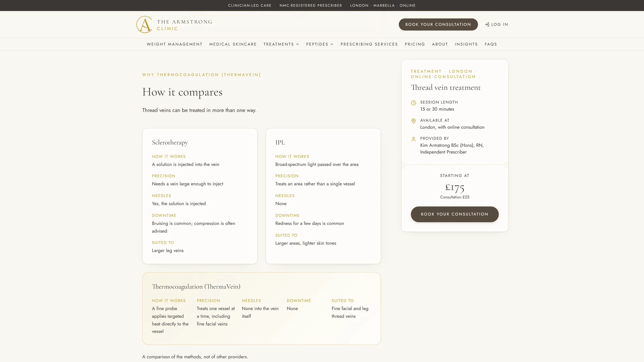The width and height of the screenshot is (644, 362).
Task: Click the location pin icon
Action: [x=414, y=121]
